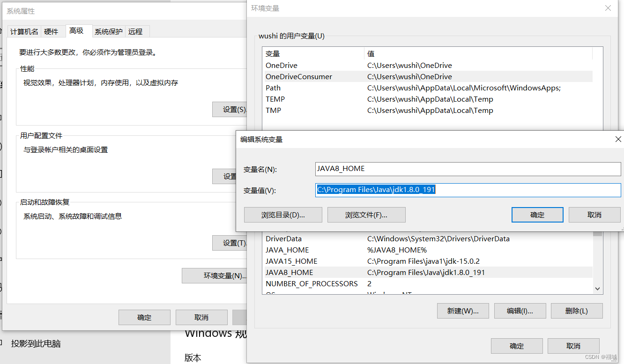Select OneDriveConsumer user variable row
The height and width of the screenshot is (364, 624).
(427, 77)
